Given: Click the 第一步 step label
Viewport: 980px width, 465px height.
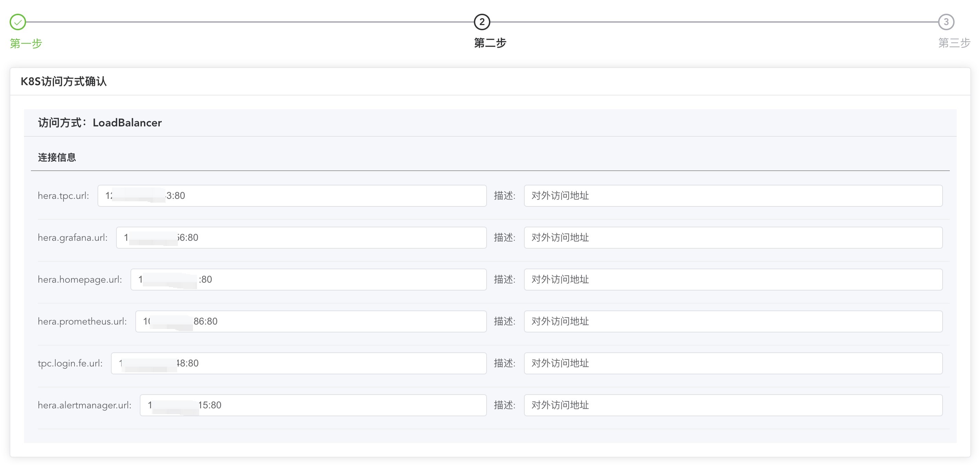Looking at the screenshot, I should tap(26, 43).
